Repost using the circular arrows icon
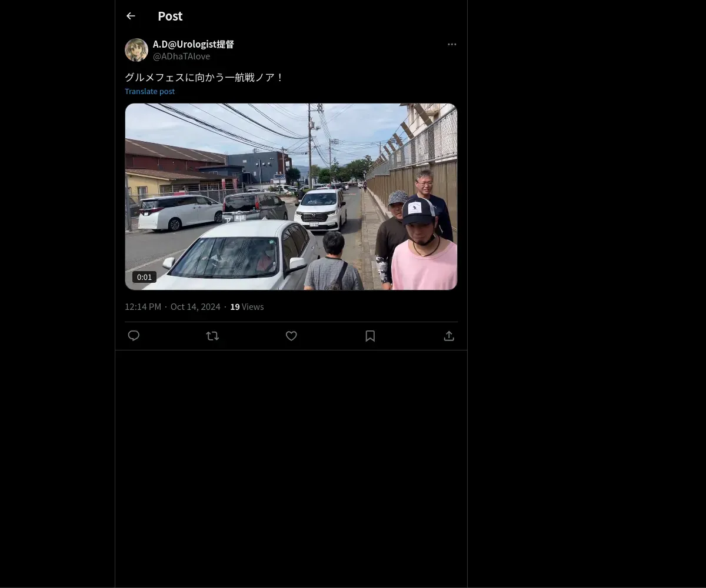This screenshot has width=706, height=588. click(x=212, y=336)
